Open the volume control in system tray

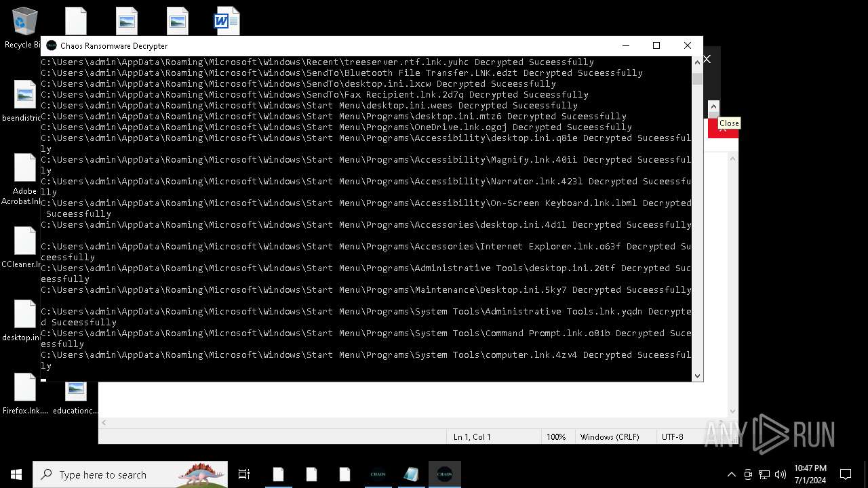[x=781, y=474]
